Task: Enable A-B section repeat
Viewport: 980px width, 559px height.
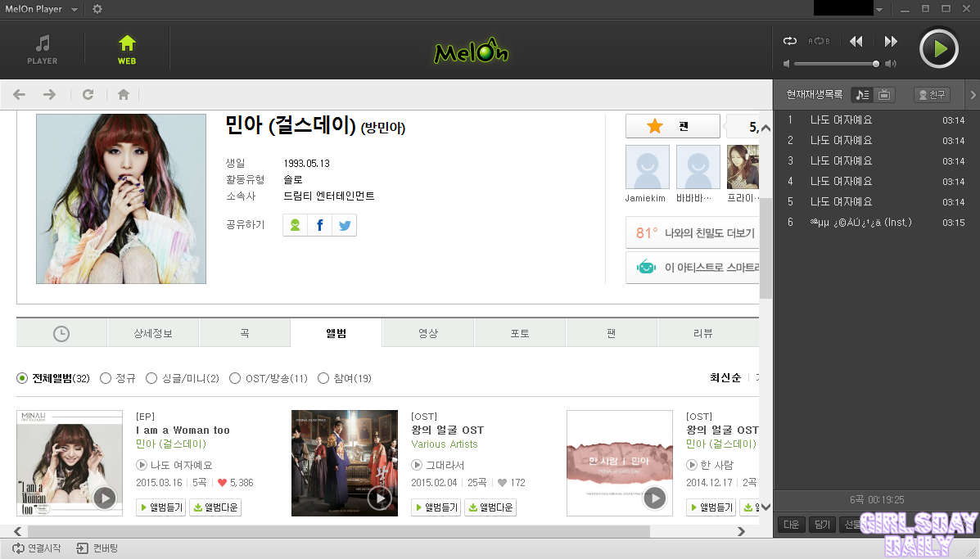Action: (x=819, y=41)
